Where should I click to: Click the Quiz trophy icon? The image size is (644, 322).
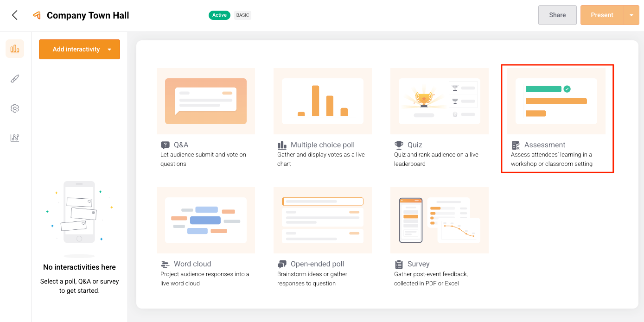pyautogui.click(x=399, y=145)
